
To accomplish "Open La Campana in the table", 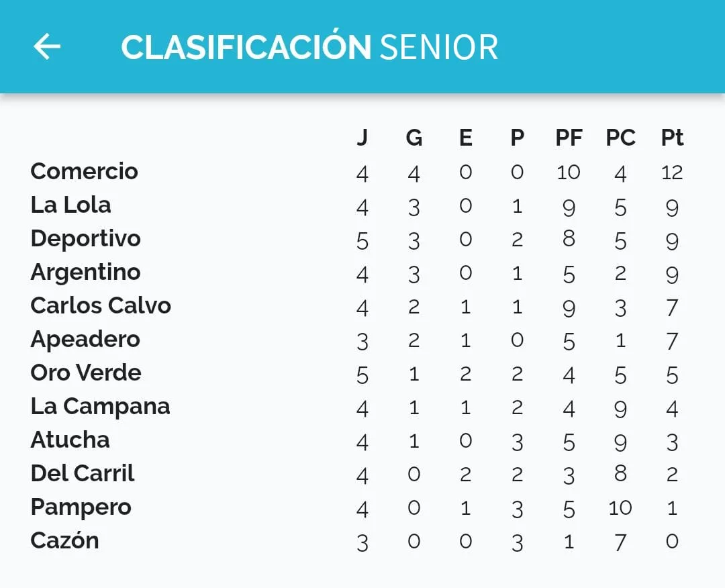I will (100, 406).
